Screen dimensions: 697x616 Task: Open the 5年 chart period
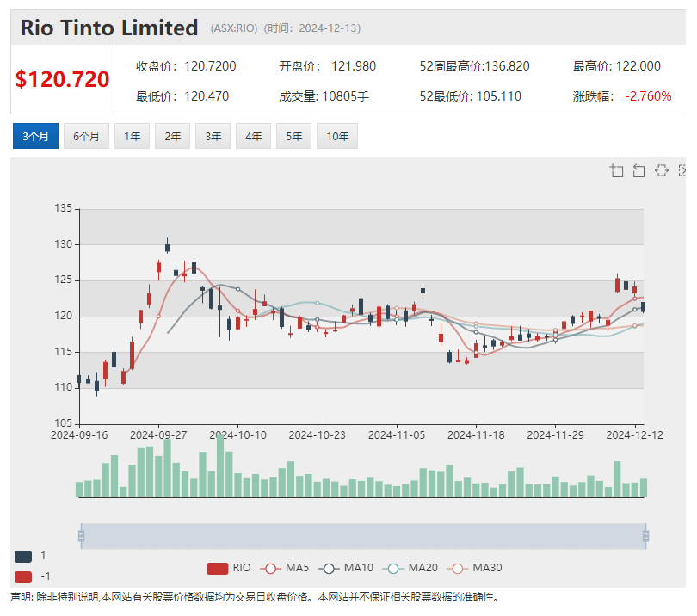[294, 136]
